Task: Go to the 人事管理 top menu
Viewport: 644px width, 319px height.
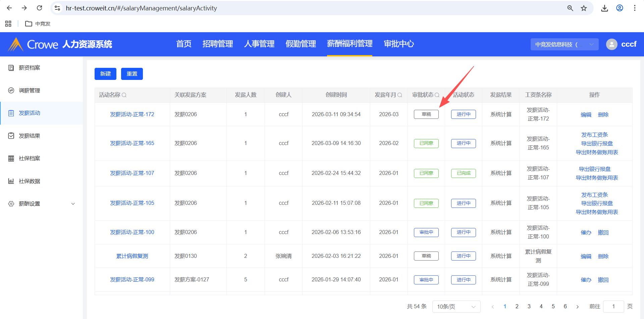Action: click(x=259, y=44)
